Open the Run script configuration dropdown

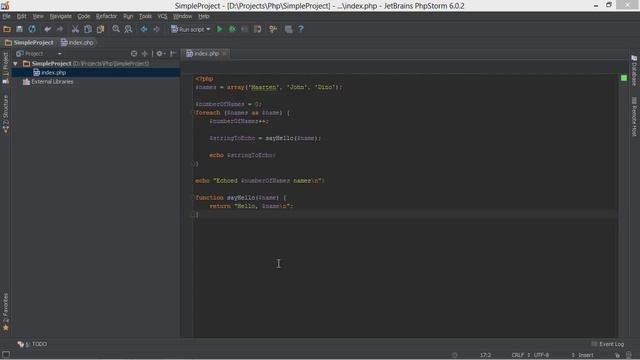point(191,29)
